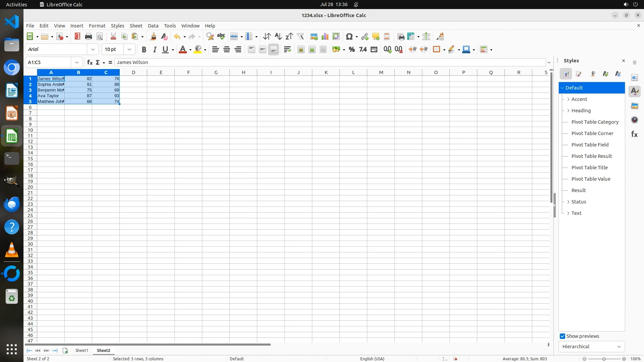Image resolution: width=644 pixels, height=362 pixels.
Task: Click the Clone Formatting paintbrush icon
Action: tap(153, 37)
